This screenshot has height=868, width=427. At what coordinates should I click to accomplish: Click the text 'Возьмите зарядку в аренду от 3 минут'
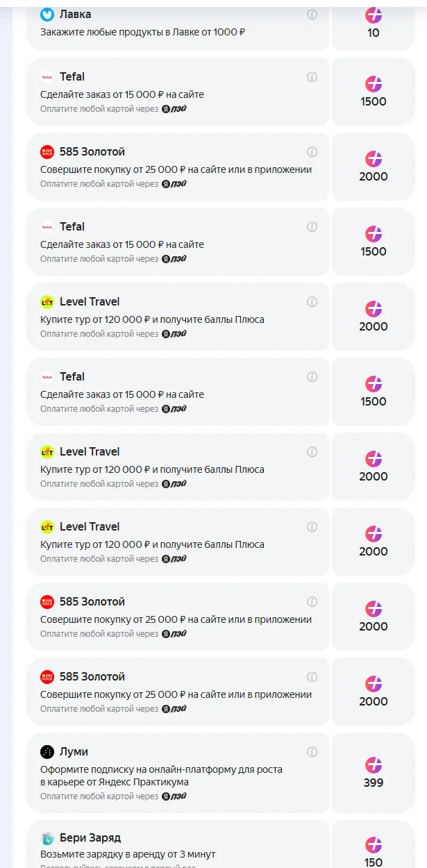click(x=128, y=854)
